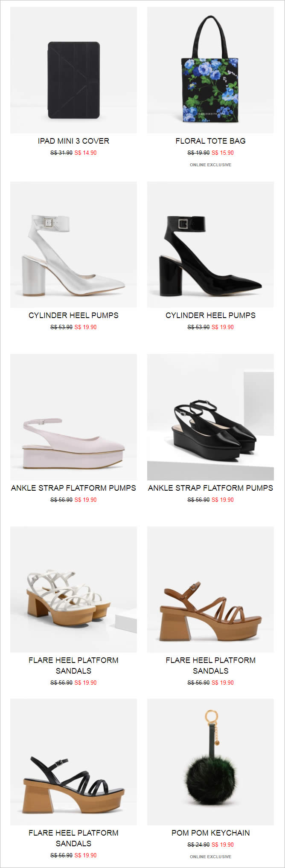
Task: Open the Floral Tote Bag product image
Action: click(210, 70)
